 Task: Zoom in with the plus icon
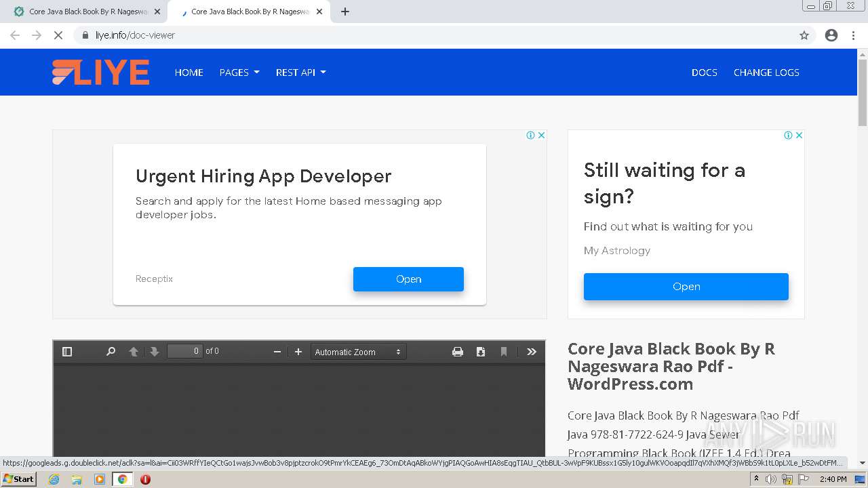(298, 351)
